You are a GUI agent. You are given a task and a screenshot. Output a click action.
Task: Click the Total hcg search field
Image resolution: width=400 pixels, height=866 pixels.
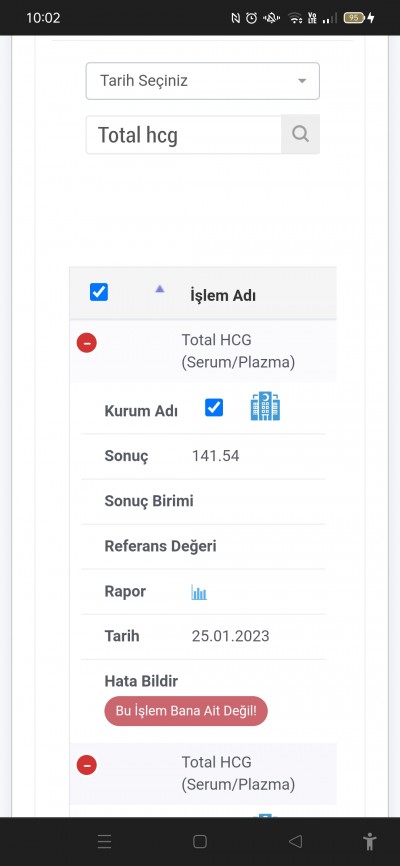[183, 135]
